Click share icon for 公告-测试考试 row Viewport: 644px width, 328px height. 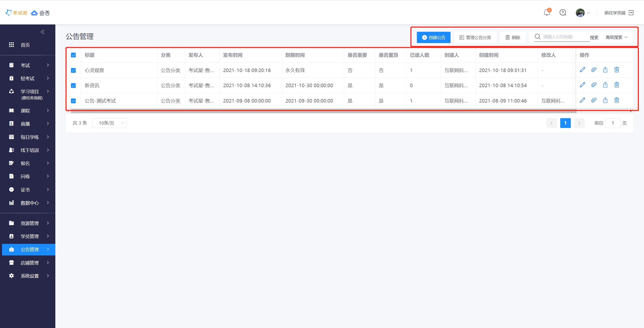click(x=605, y=100)
